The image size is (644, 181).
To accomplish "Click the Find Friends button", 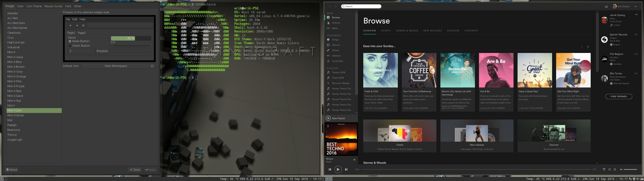I will tap(619, 97).
